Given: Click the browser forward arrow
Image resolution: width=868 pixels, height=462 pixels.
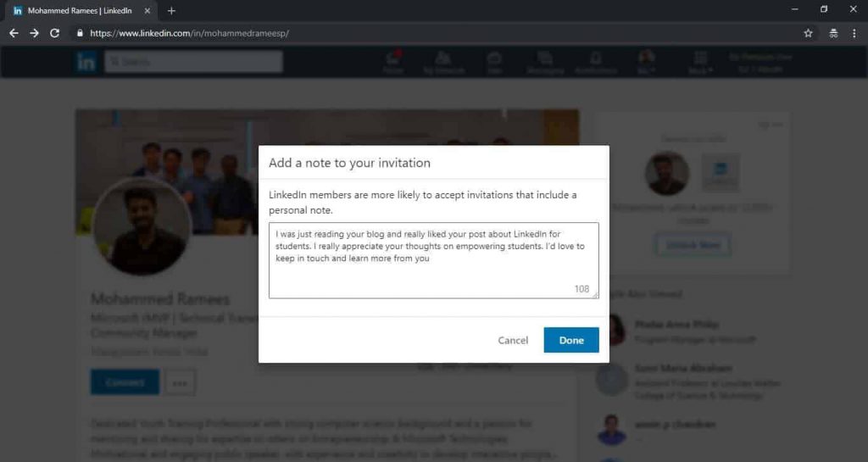Looking at the screenshot, I should coord(34,33).
